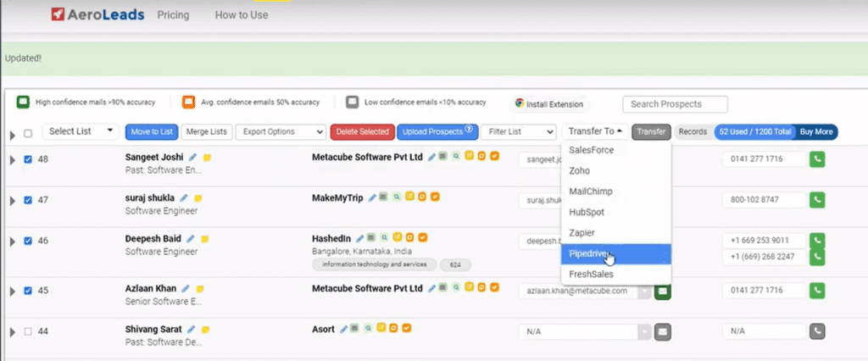The height and width of the screenshot is (361, 868).
Task: Click the Buy More button
Action: (816, 132)
